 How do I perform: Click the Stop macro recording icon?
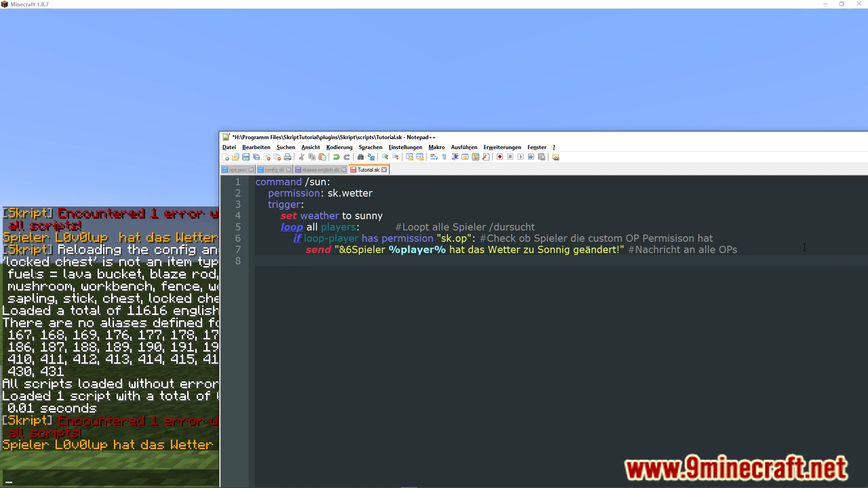510,157
